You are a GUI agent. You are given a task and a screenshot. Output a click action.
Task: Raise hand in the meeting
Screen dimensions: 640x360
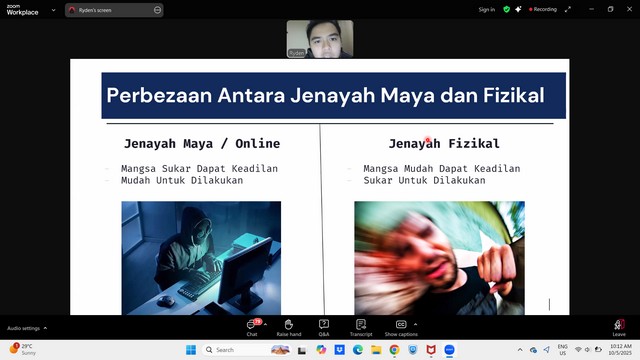click(289, 327)
